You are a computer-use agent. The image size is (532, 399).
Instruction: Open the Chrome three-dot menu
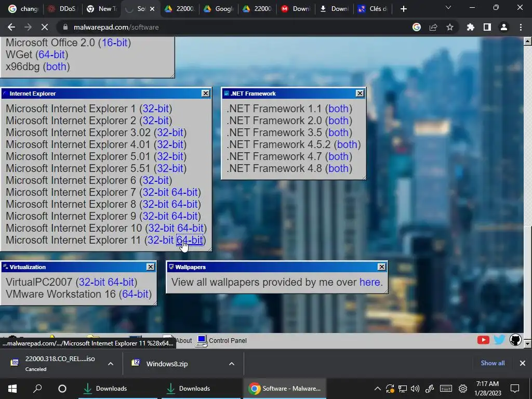521,27
